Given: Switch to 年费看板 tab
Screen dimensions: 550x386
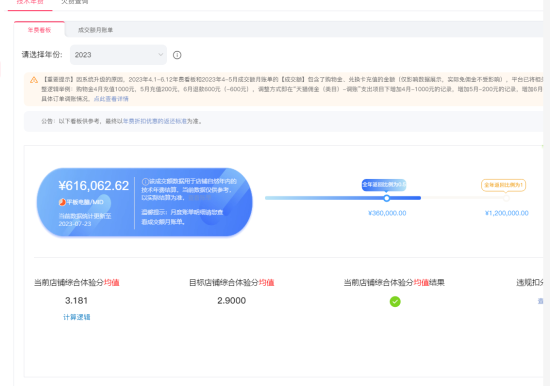Looking at the screenshot, I should click(39, 30).
